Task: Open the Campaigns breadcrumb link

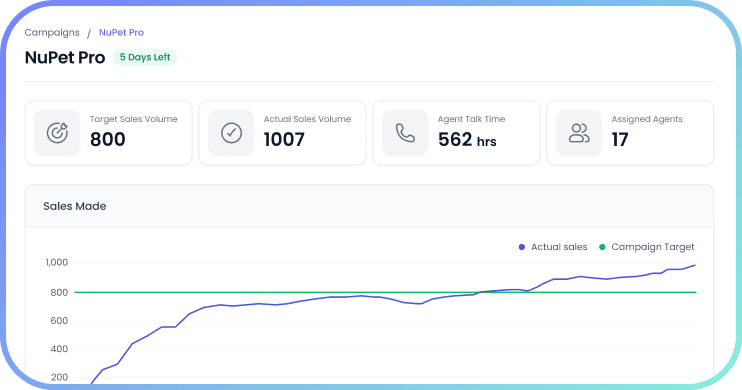Action: pyautogui.click(x=52, y=33)
